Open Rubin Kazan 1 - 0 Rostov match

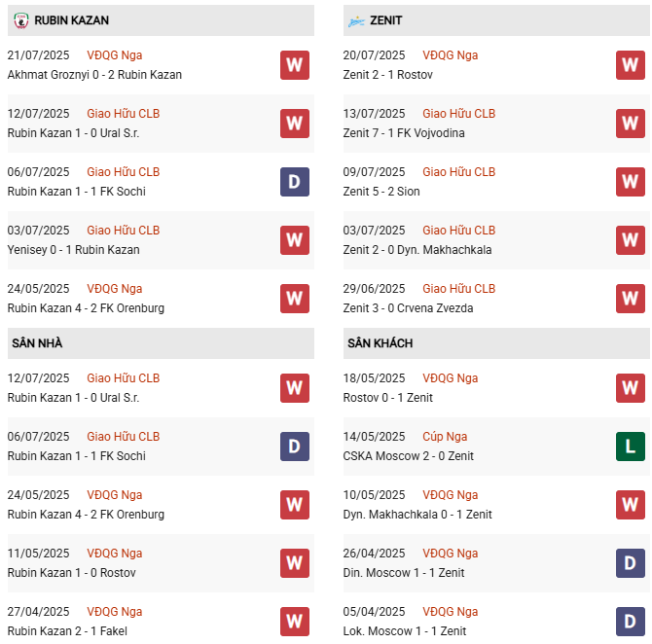(70, 573)
